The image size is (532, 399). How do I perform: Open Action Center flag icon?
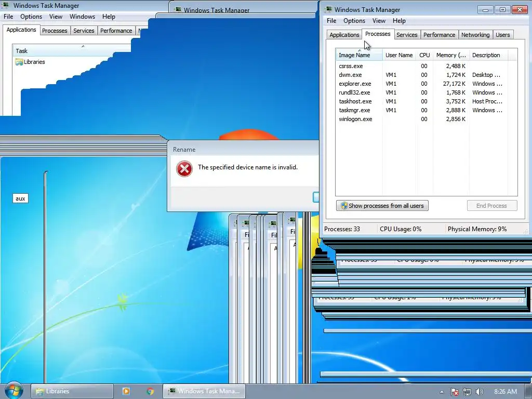coord(455,392)
